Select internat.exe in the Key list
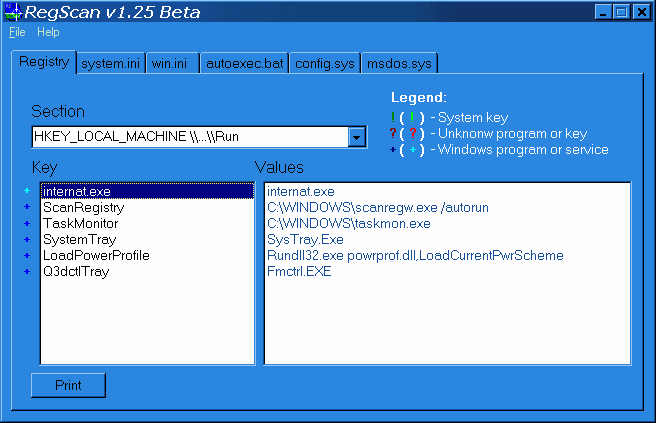Viewport: 656px width, 423px height. tap(147, 191)
